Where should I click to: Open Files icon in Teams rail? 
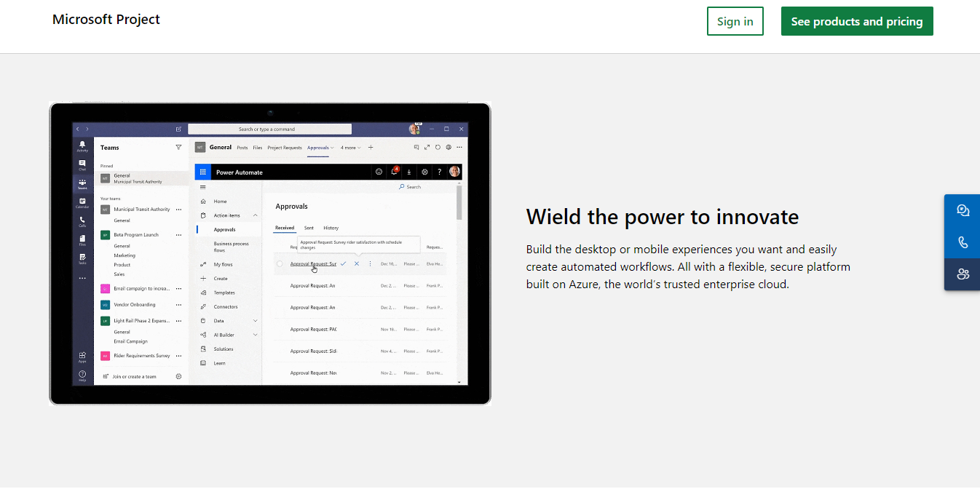point(82,239)
